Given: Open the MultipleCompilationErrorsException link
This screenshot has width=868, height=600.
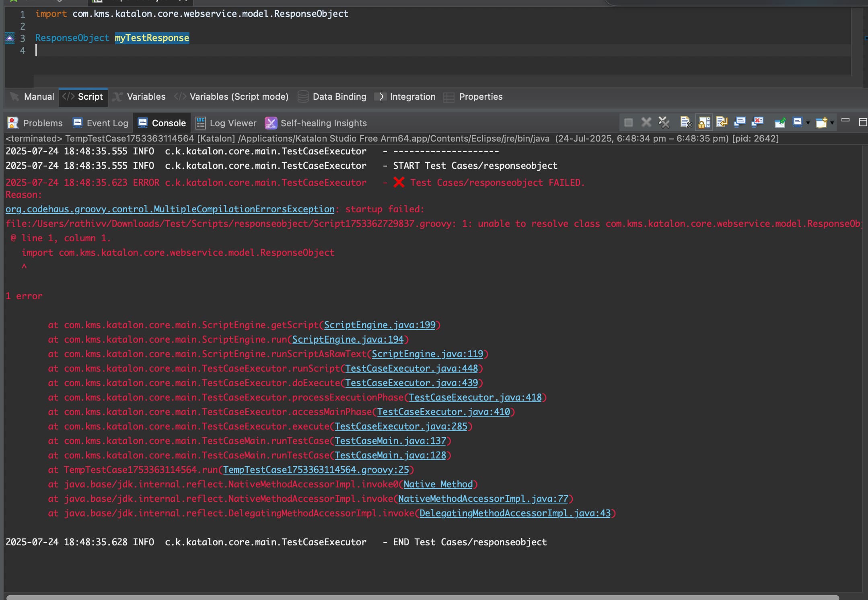Looking at the screenshot, I should tap(170, 209).
